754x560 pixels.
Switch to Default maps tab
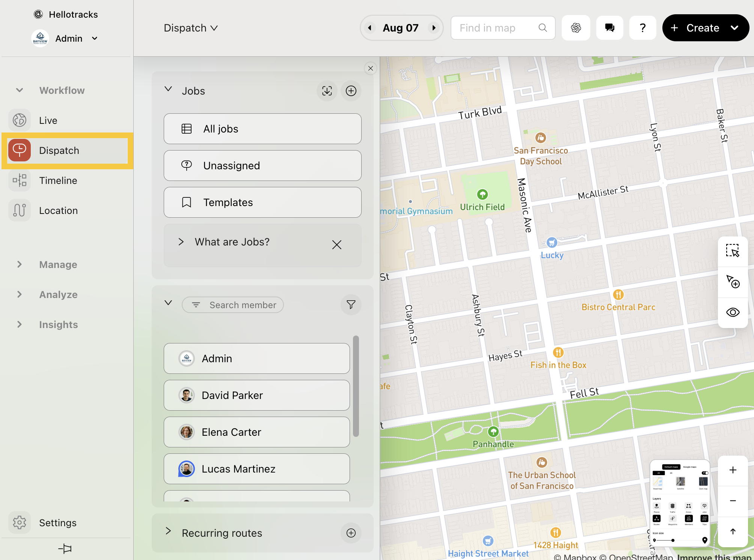pyautogui.click(x=671, y=467)
